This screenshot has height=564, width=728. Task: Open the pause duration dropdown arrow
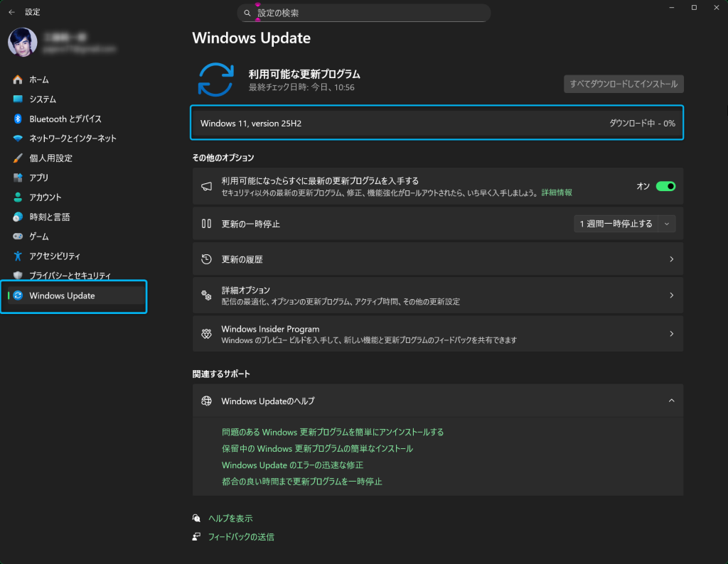coord(666,224)
